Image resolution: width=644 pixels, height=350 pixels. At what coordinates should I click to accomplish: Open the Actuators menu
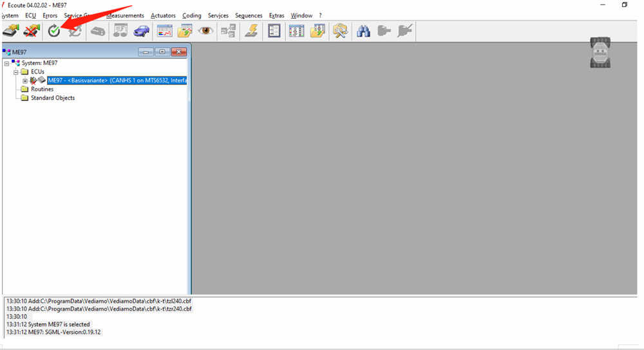point(163,15)
